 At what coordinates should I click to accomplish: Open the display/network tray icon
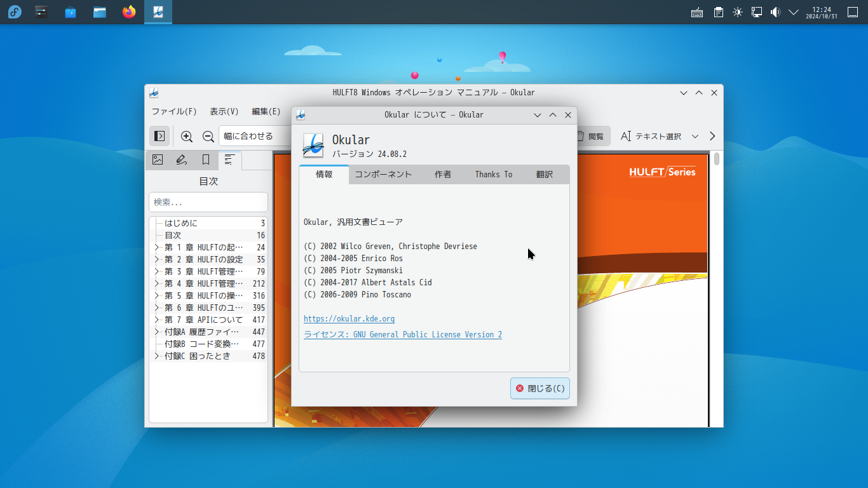point(756,12)
